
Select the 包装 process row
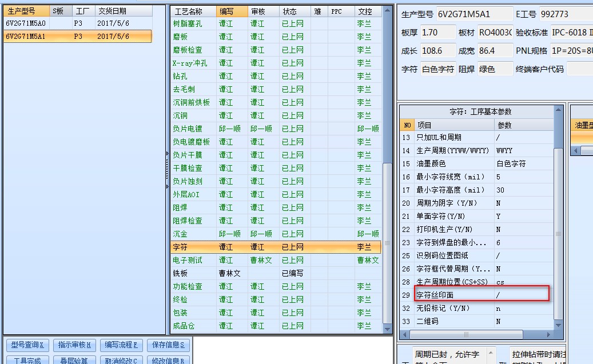[x=276, y=313]
